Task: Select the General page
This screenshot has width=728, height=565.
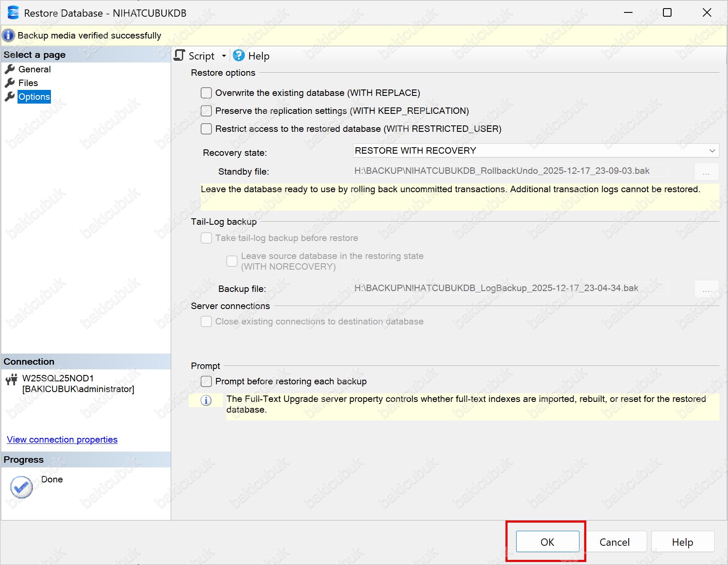Action: click(34, 69)
